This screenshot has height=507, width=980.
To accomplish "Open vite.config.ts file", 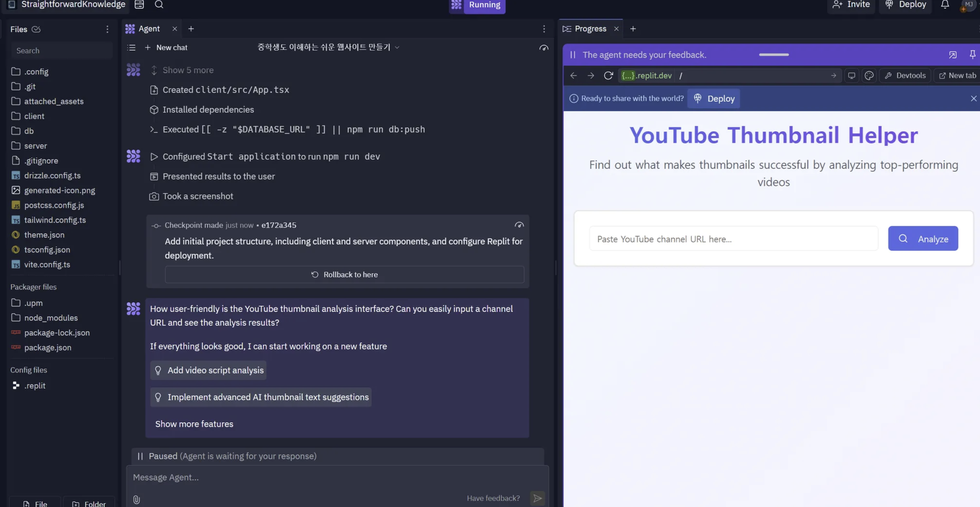I will click(41, 265).
